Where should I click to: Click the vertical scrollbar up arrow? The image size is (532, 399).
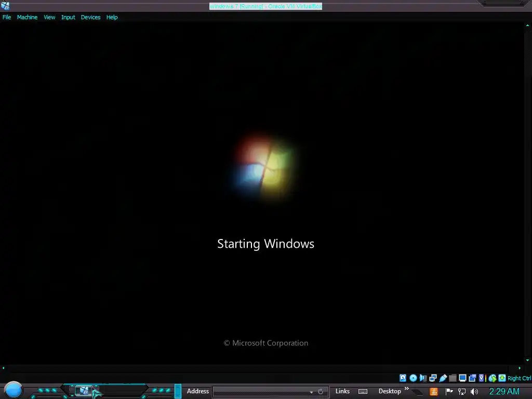[x=528, y=25]
